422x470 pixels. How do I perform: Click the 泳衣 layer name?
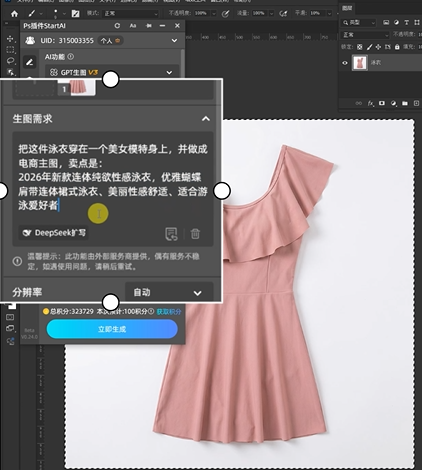tap(376, 63)
